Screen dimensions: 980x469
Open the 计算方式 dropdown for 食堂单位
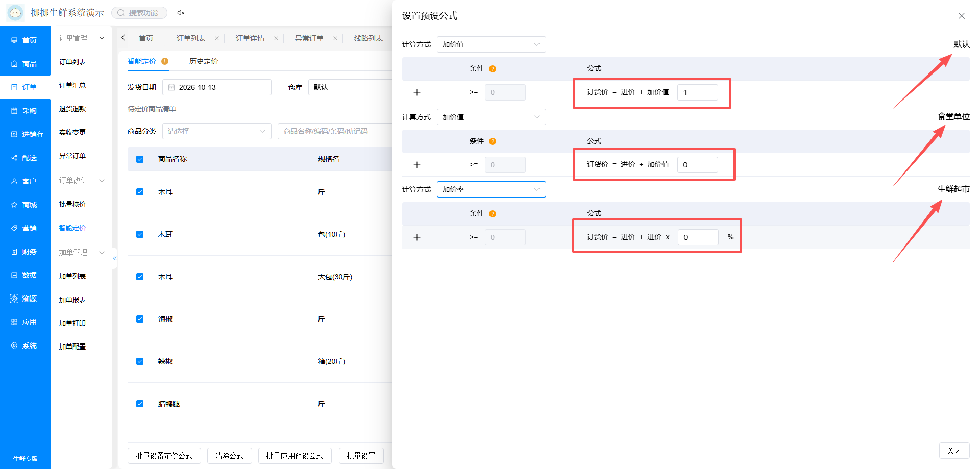[491, 117]
